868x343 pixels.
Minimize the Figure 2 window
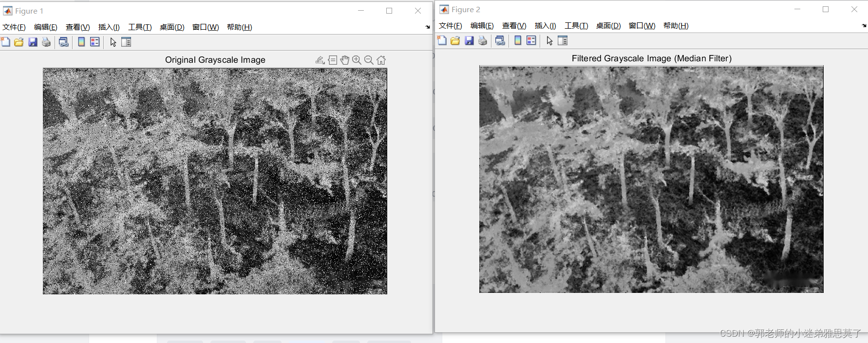click(797, 9)
